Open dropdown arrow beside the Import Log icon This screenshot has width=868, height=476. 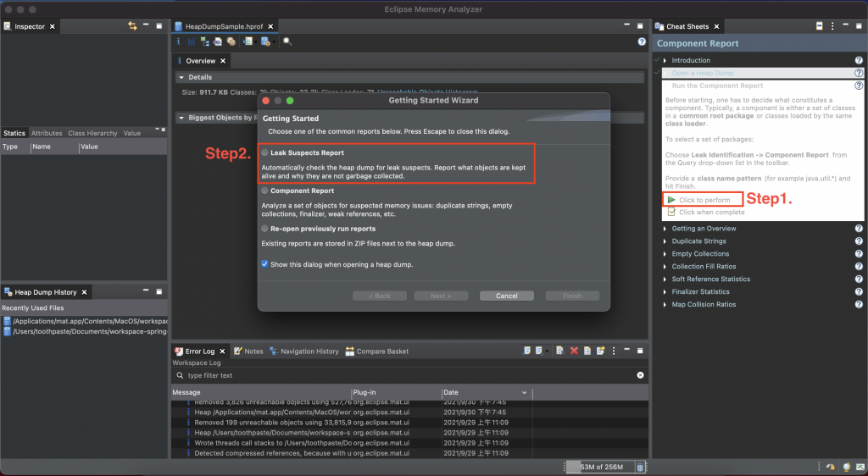547,351
